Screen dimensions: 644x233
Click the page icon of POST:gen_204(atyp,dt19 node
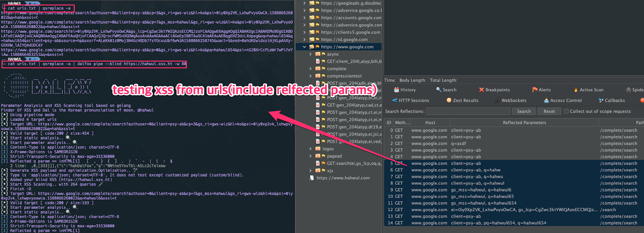click(x=318, y=127)
